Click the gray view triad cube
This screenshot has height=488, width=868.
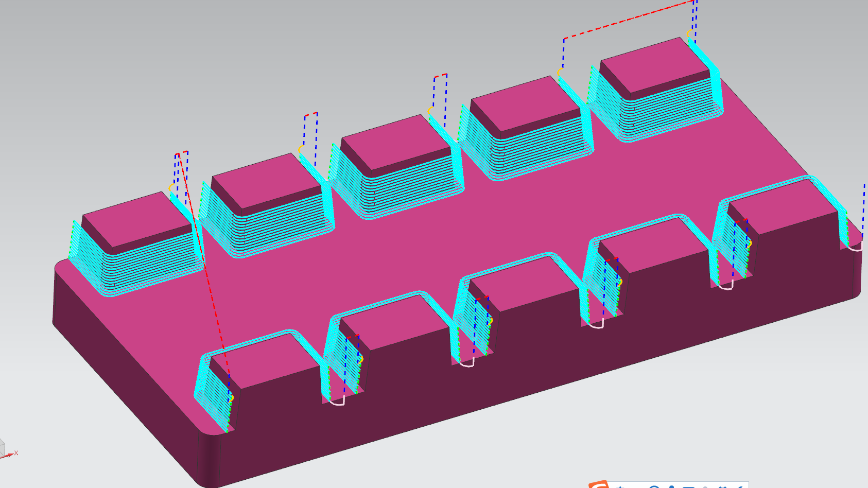click(2, 447)
